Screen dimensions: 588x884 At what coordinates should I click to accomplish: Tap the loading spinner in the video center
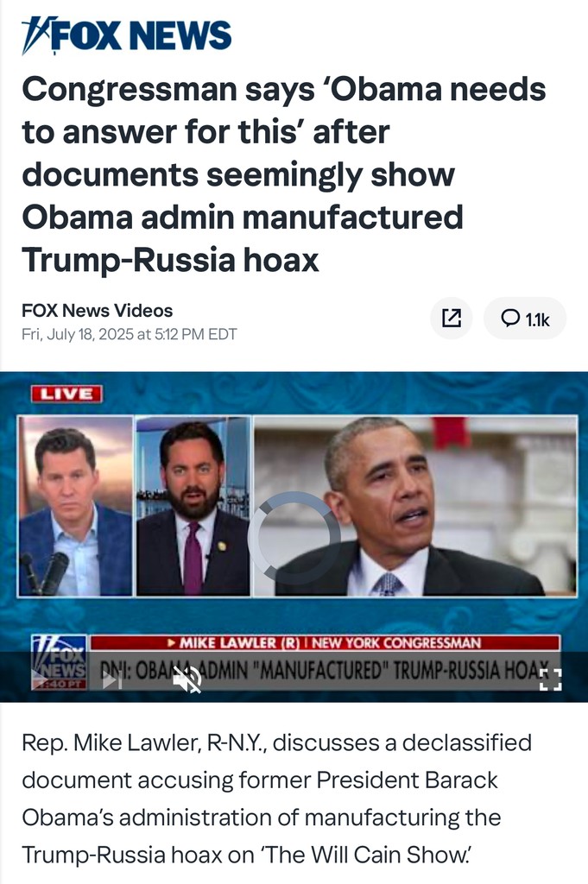[x=294, y=537]
